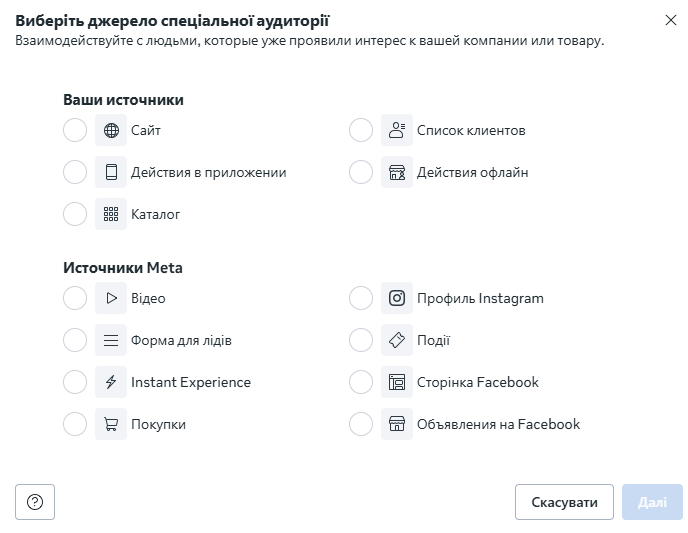Click the Профиль Instagram label text
Screen dimensions: 688x533
[480, 298]
